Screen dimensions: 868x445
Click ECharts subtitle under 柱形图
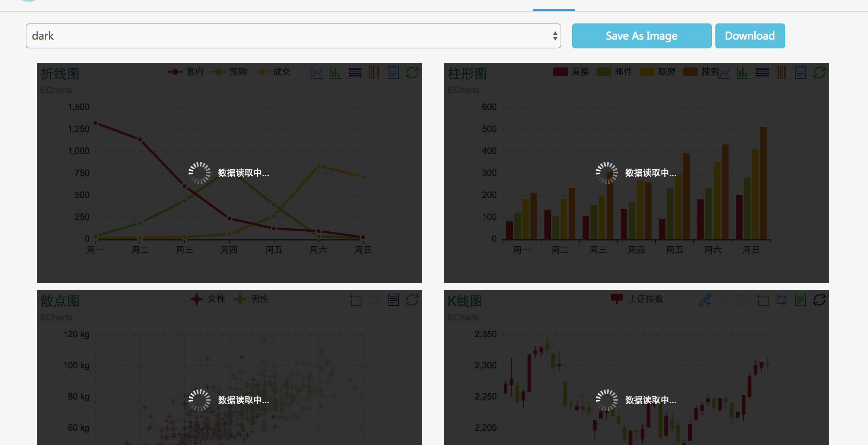pos(463,90)
